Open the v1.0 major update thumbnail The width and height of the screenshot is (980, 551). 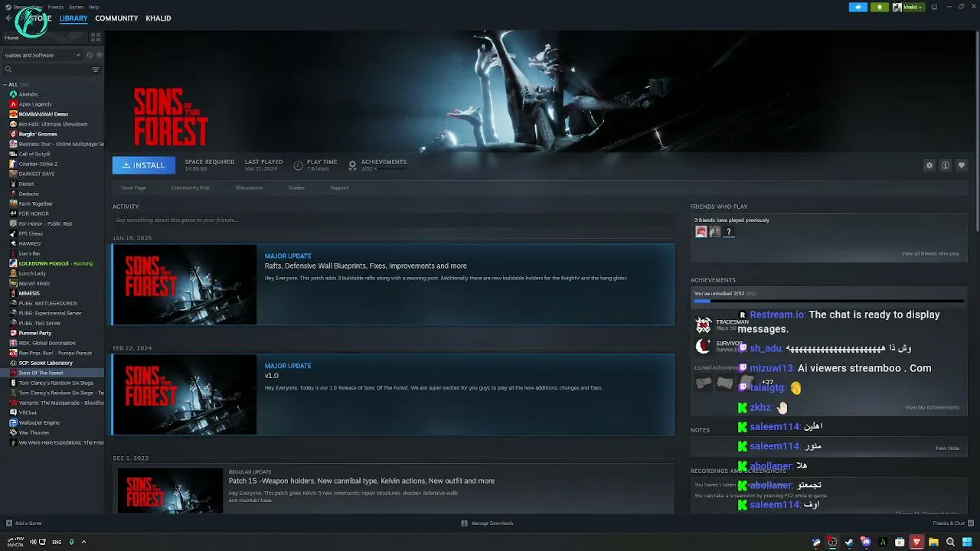coord(185,395)
